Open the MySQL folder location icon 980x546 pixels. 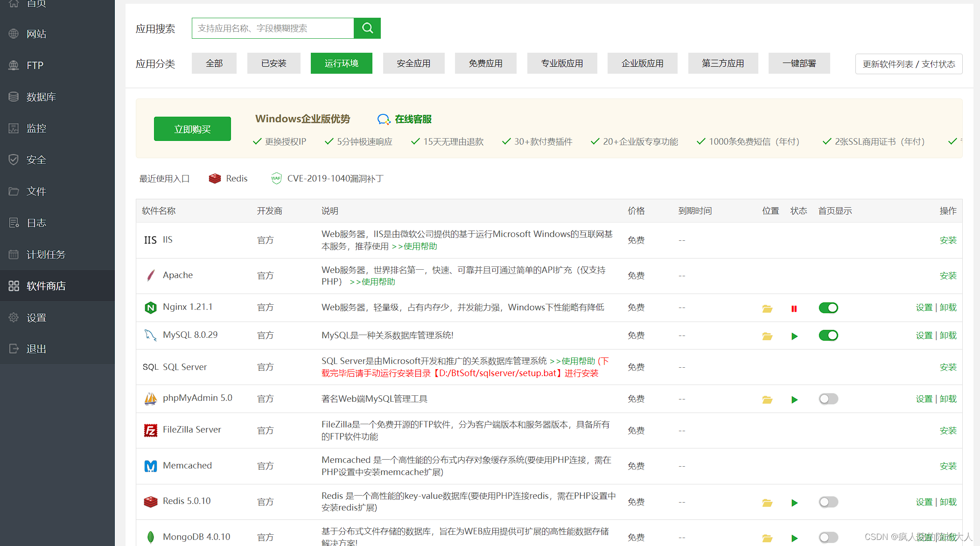[x=767, y=336]
